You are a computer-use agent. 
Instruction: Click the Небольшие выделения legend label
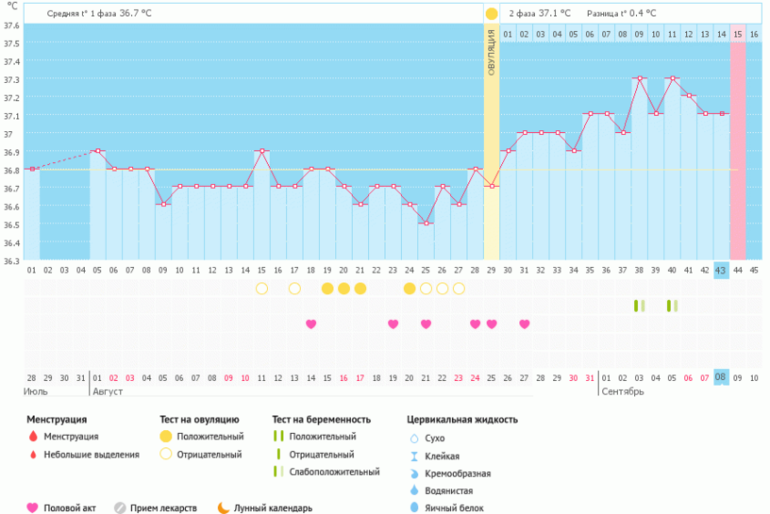[x=95, y=455]
